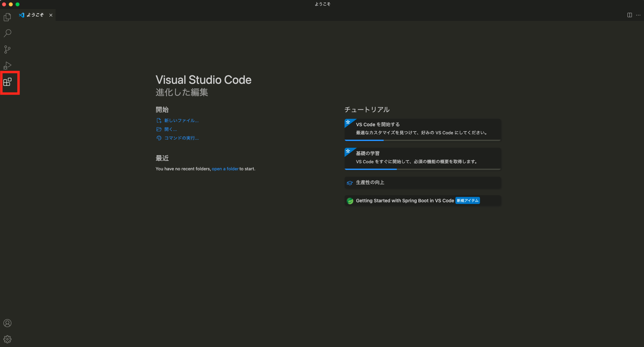The height and width of the screenshot is (347, 644).
Task: Click the 開始 heading
Action: pyautogui.click(x=162, y=110)
